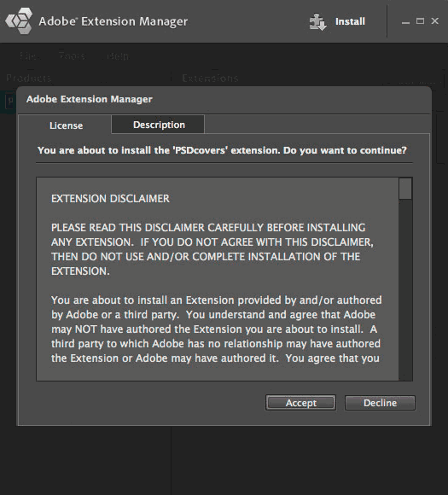Click the disclaimer scrollbar track below thumb
The image size is (448, 495).
point(405,290)
